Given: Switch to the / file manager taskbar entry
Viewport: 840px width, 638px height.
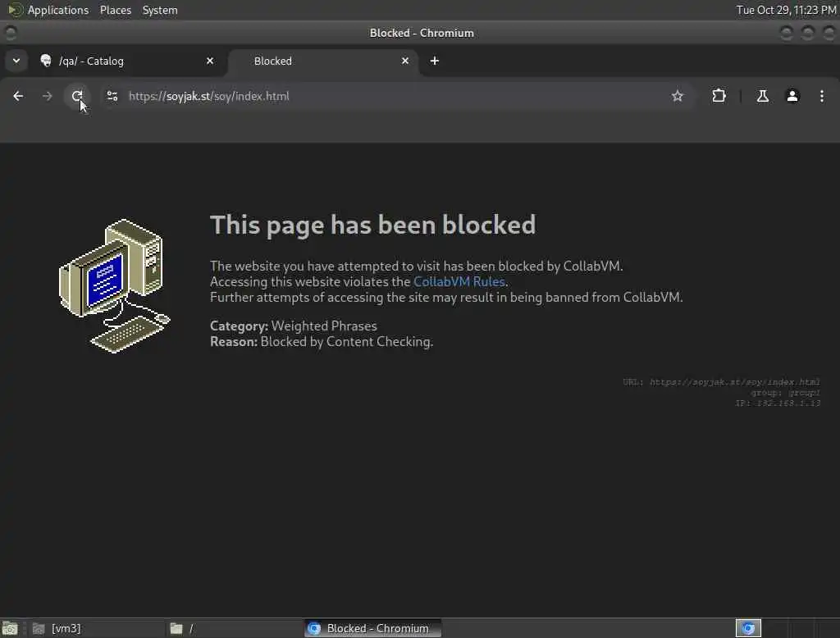Looking at the screenshot, I should click(234, 628).
